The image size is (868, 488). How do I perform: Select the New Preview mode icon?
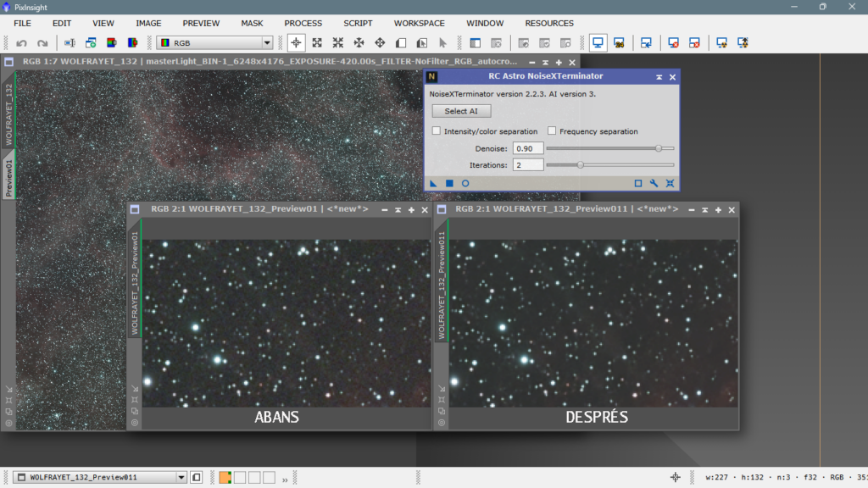tap(401, 42)
